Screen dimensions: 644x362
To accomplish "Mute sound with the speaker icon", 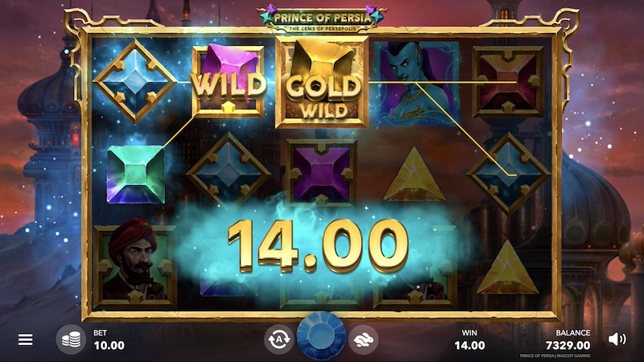I will click(x=617, y=339).
